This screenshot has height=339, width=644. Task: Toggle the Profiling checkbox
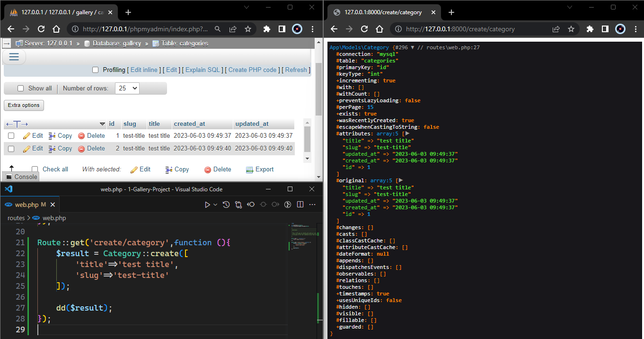[95, 70]
